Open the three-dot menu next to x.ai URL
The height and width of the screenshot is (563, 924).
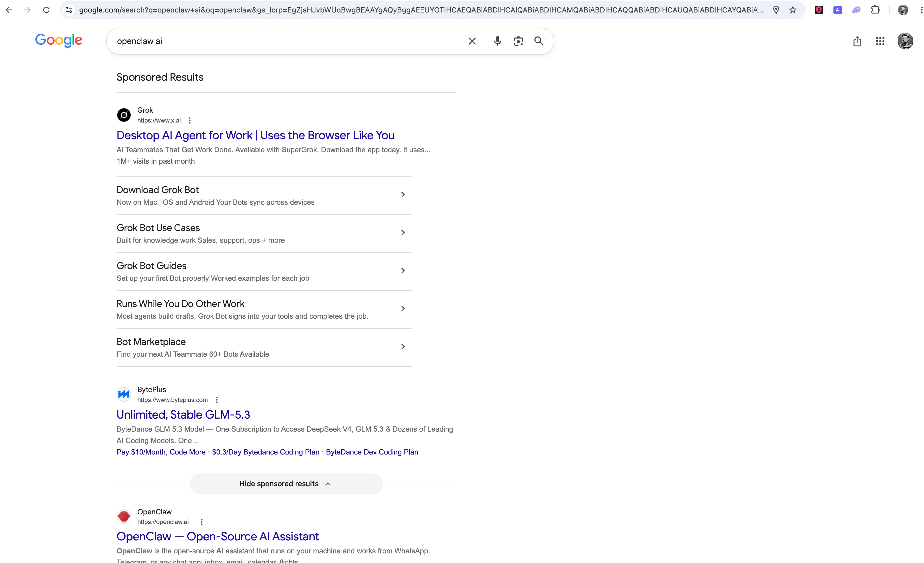[190, 120]
